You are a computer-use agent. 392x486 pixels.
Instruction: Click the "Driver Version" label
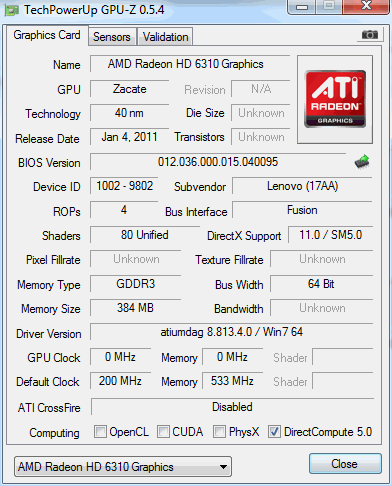49,334
